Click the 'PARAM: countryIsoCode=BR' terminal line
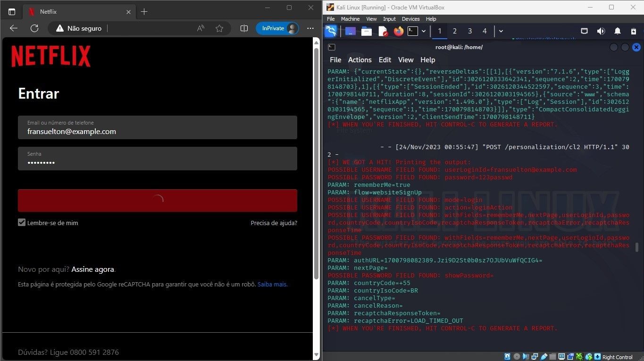 point(373,291)
